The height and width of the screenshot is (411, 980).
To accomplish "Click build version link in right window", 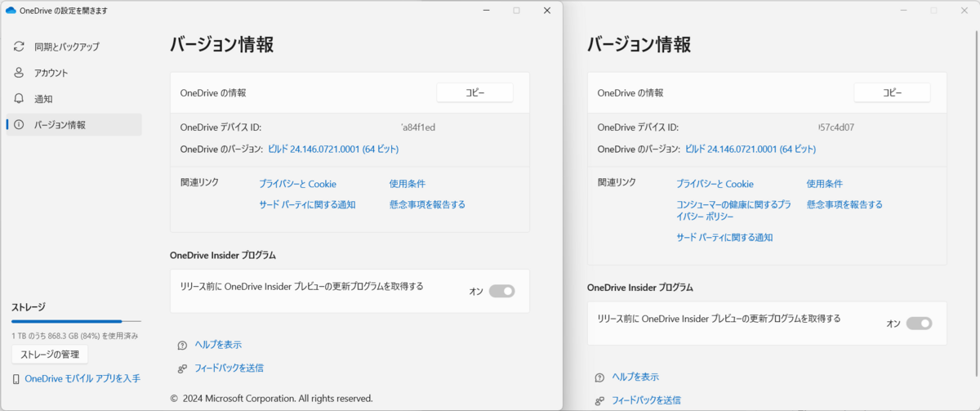I will (751, 150).
